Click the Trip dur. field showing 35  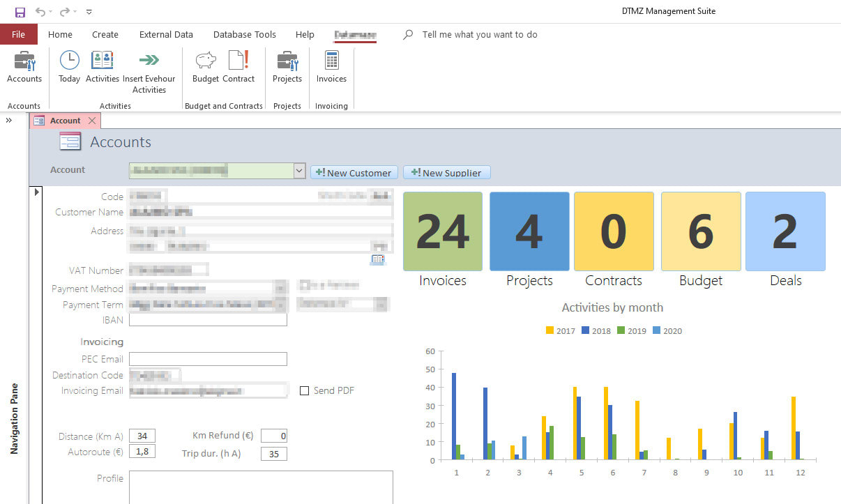point(274,454)
